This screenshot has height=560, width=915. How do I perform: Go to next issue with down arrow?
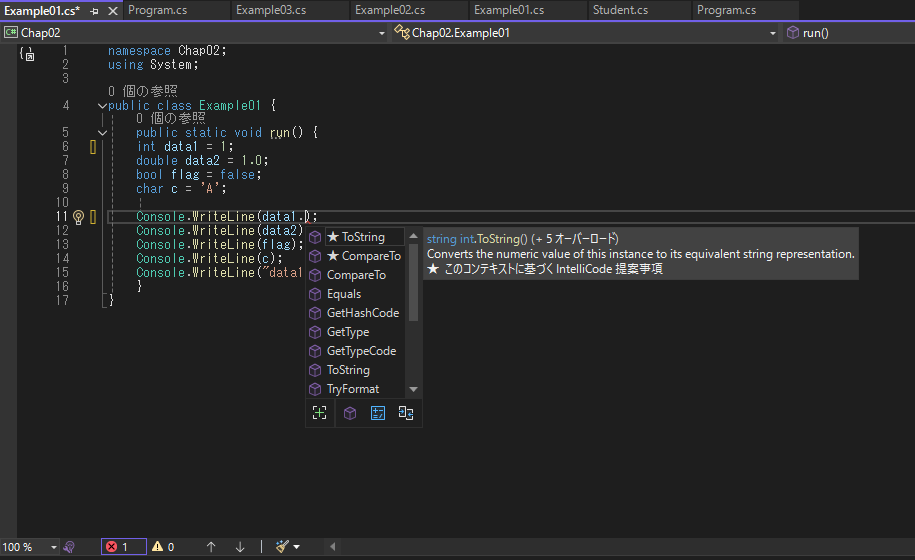click(240, 547)
